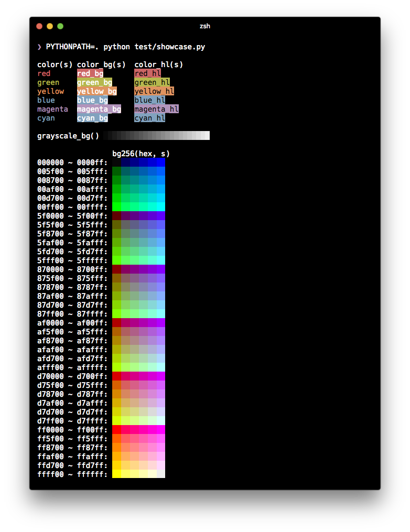Viewport: 410px width, 532px height.
Task: Click the "afaf00 ~ afafff:" row label
Action: [72, 350]
